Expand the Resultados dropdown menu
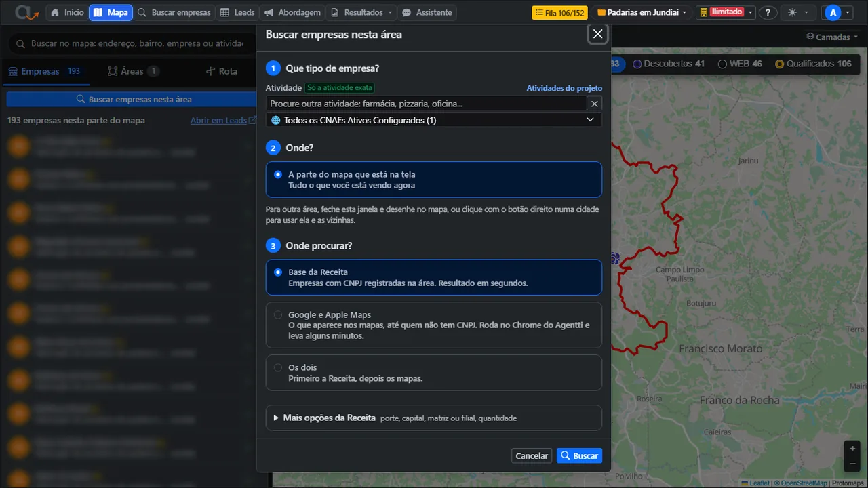 (x=361, y=12)
